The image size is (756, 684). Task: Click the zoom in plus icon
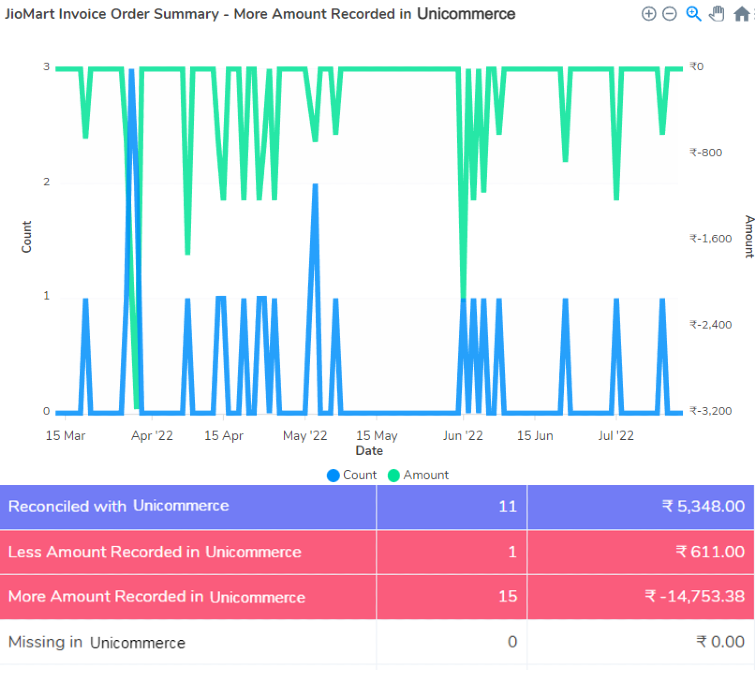(649, 14)
